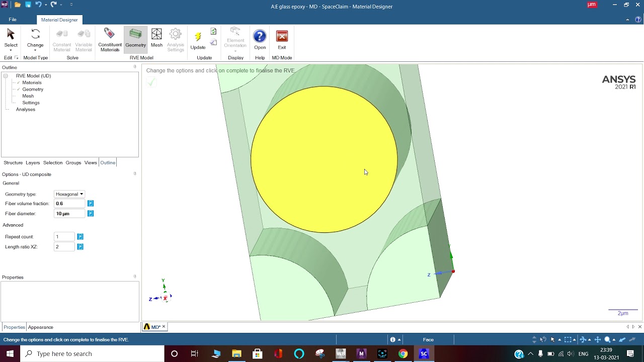
Task: Click the status bar info icon
Action: click(393, 339)
